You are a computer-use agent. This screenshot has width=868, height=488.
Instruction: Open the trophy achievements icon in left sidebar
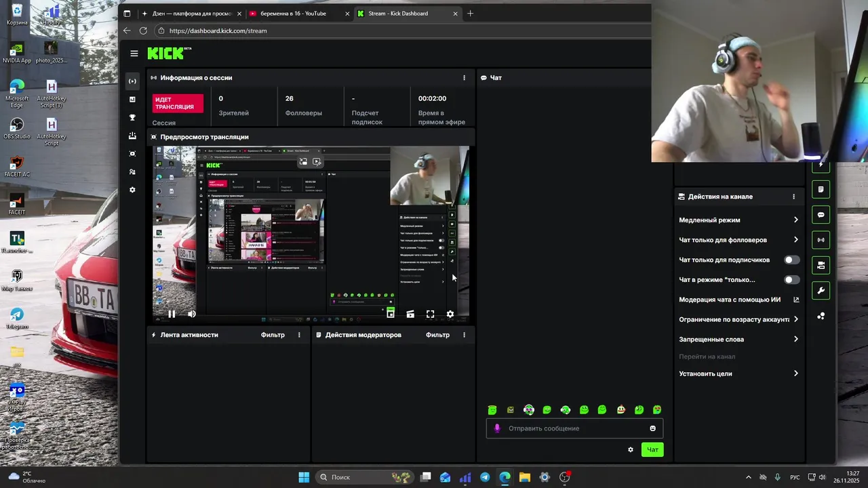tap(132, 117)
